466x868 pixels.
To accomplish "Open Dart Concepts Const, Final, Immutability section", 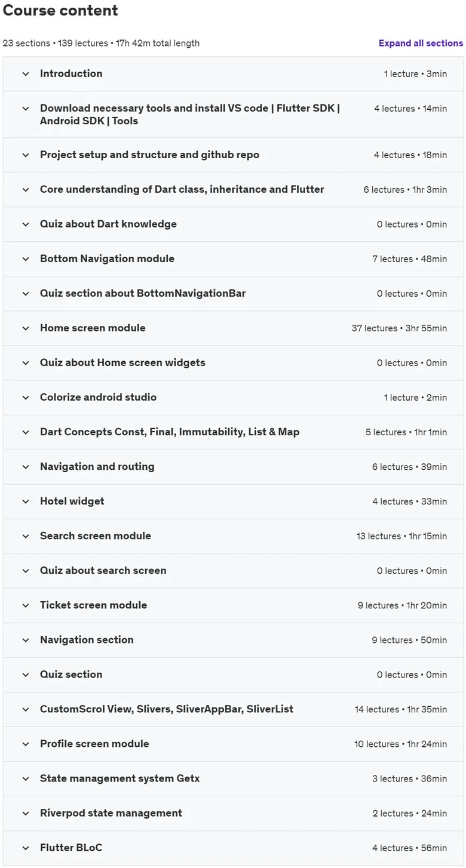I will [233, 432].
